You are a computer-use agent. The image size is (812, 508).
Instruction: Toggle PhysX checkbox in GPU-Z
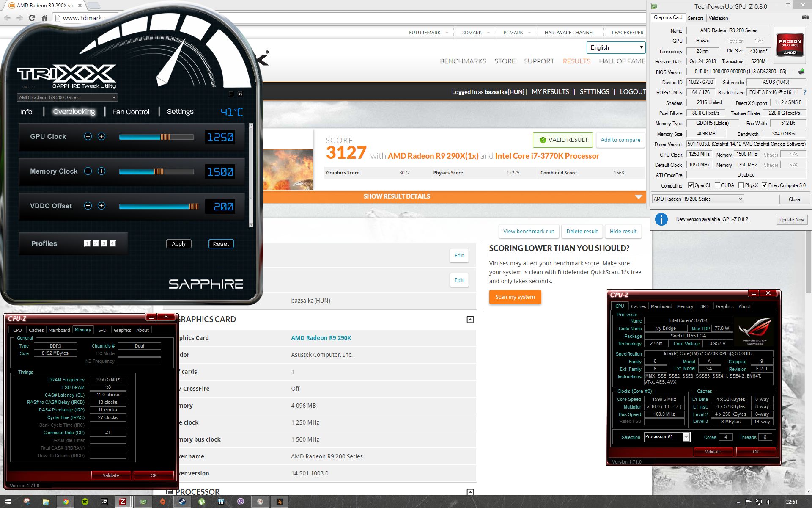[x=741, y=185]
